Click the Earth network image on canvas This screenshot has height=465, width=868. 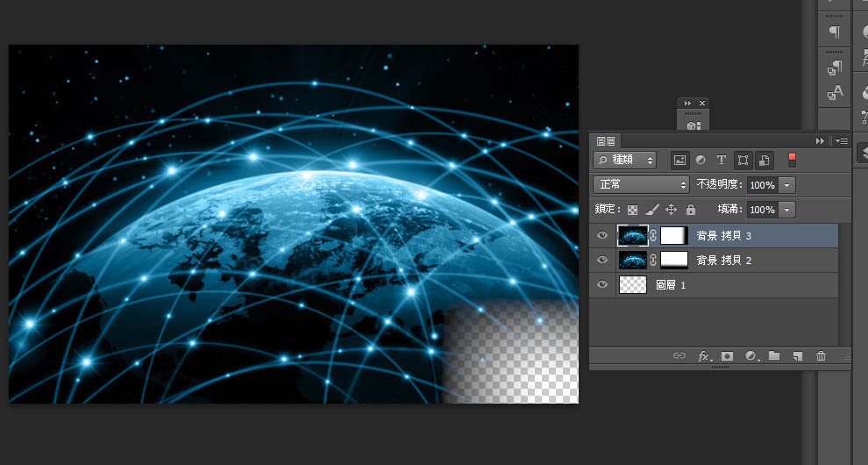(x=294, y=224)
